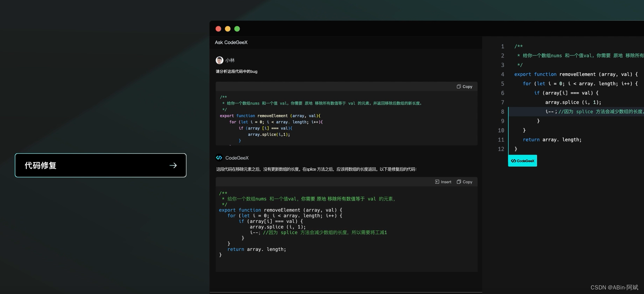Click the splice comment in fixed code reply

click(325, 233)
